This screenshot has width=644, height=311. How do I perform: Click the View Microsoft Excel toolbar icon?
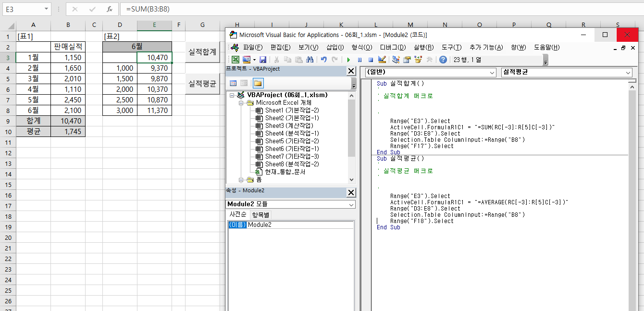[x=235, y=60]
